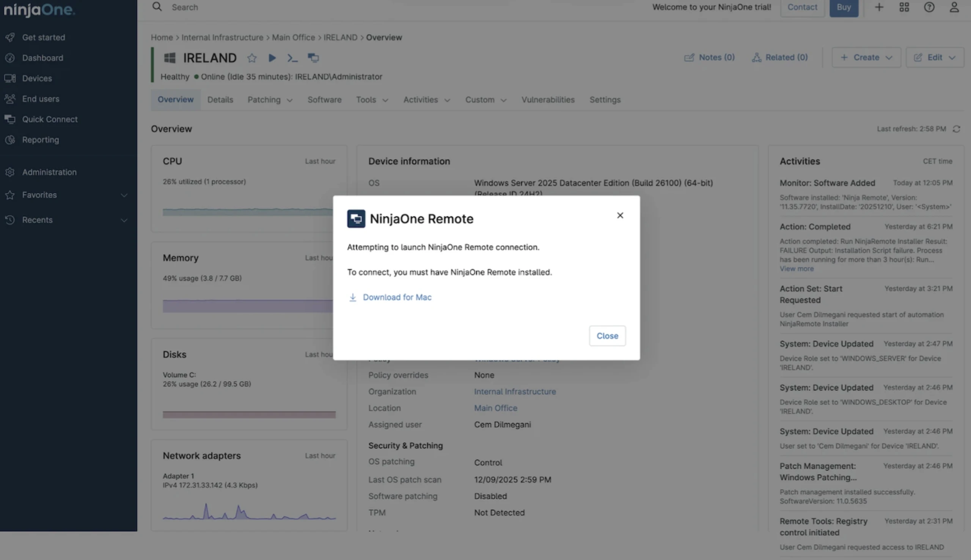Click '26% utilized (1 processor)' text
The image size is (971, 560).
(204, 182)
